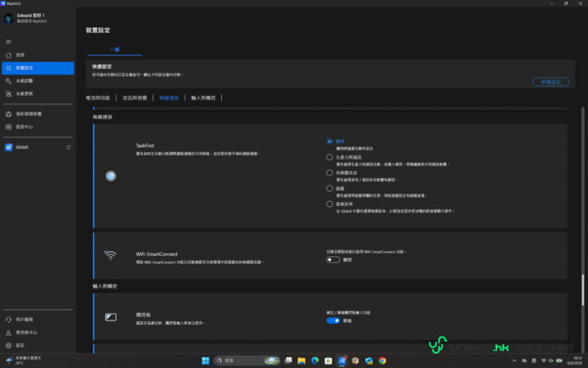Open system diagnosis sidebar item
Image resolution: width=588 pixels, height=368 pixels.
[x=37, y=81]
